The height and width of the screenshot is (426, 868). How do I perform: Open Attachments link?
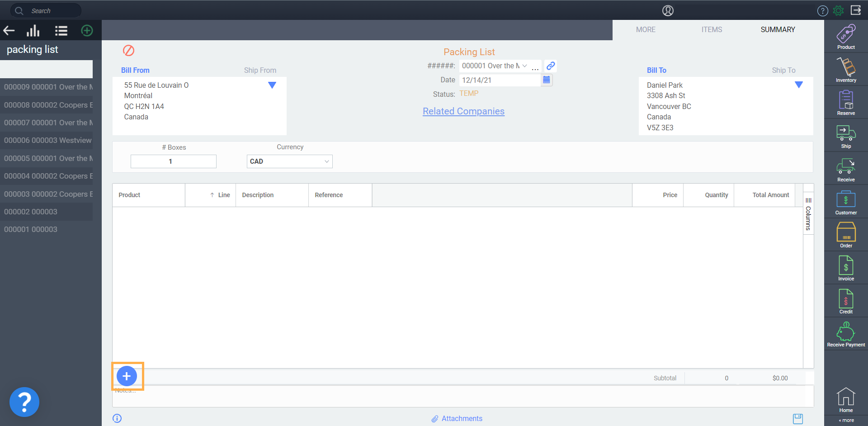point(457,419)
